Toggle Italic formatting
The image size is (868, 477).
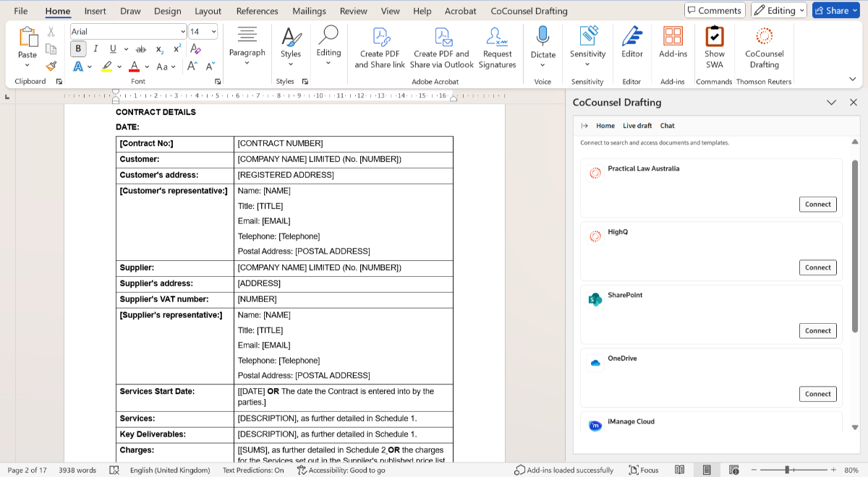95,49
